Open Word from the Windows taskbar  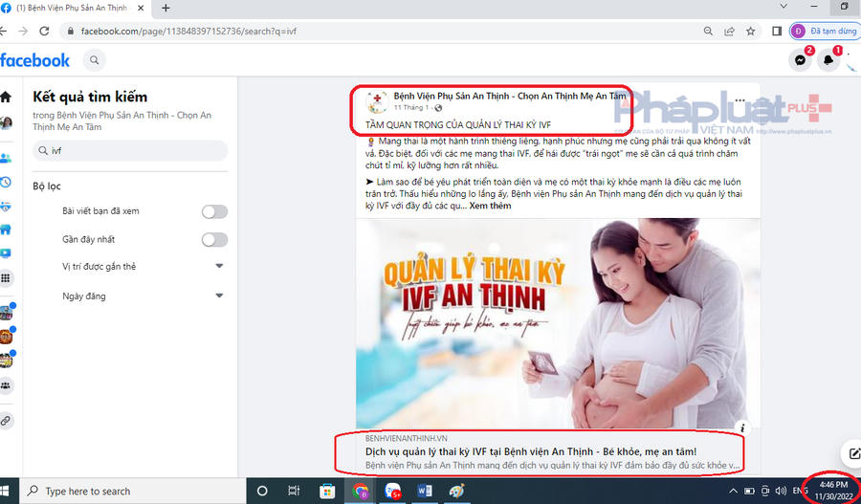pos(425,491)
